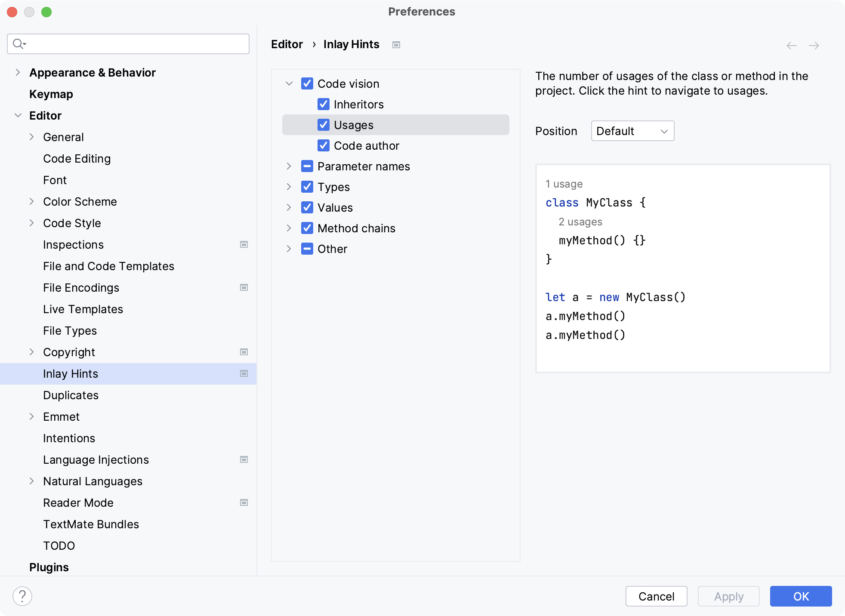Click the Cancel button
845x616 pixels.
coord(657,596)
